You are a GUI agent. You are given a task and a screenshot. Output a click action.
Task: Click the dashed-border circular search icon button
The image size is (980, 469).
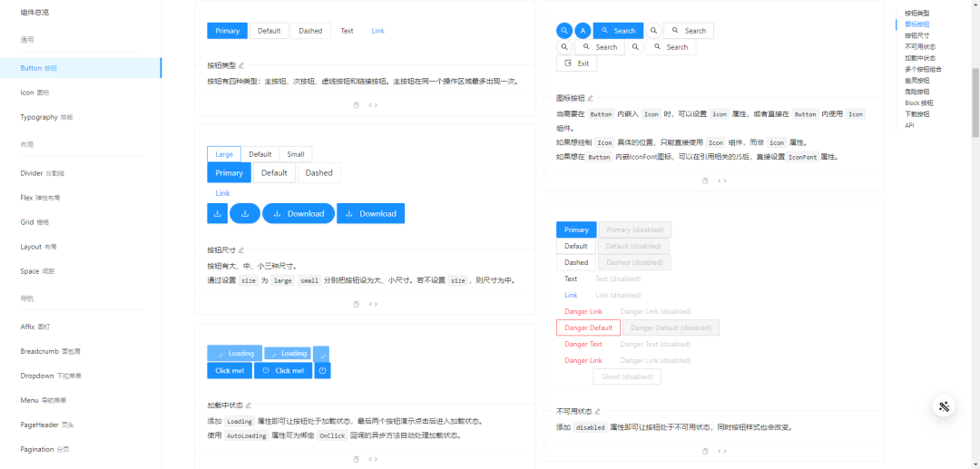tap(635, 47)
